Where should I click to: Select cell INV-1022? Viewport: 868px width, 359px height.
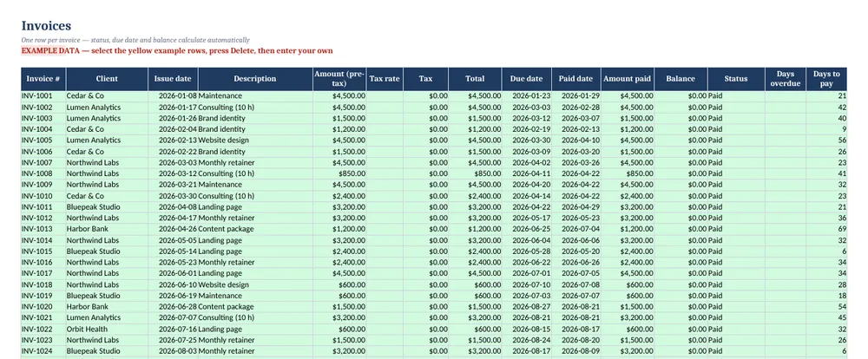43,330
